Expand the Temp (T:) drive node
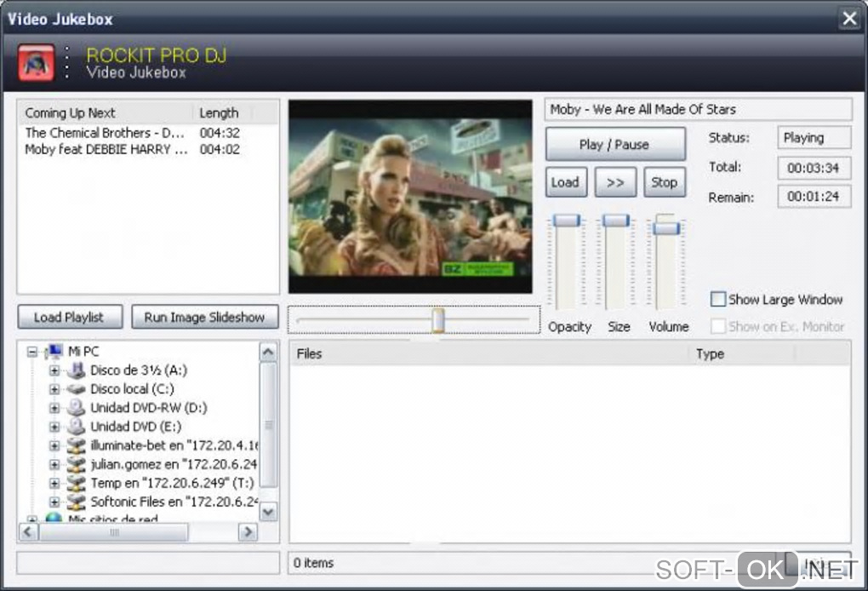 (x=54, y=484)
